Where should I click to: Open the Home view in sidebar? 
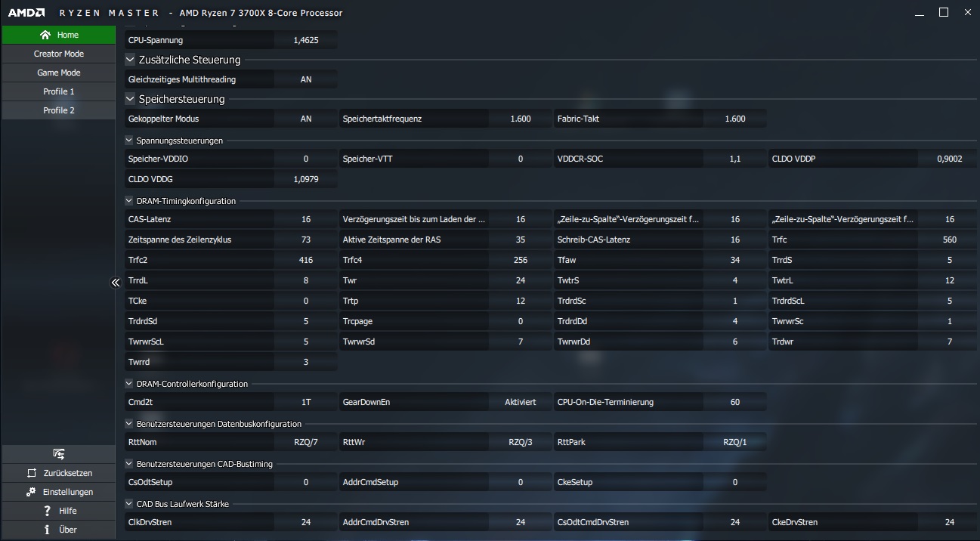click(58, 35)
